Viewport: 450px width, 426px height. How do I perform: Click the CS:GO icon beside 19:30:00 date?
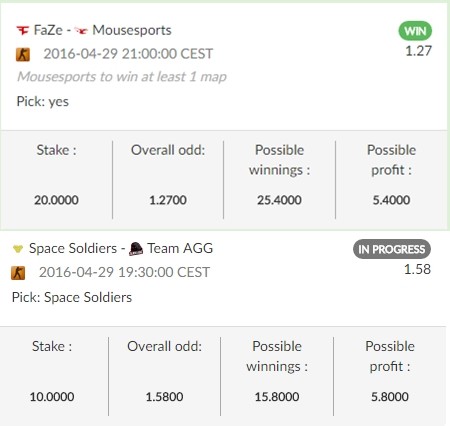click(18, 273)
